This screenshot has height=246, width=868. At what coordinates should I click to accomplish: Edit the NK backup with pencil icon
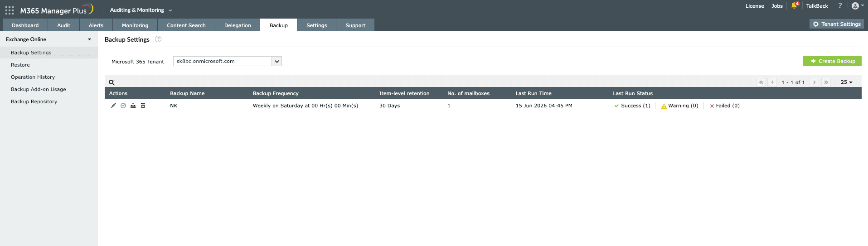point(113,106)
